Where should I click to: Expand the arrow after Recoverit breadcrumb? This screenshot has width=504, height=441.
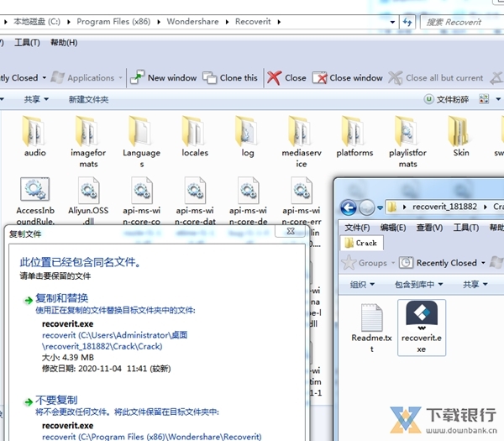(279, 22)
